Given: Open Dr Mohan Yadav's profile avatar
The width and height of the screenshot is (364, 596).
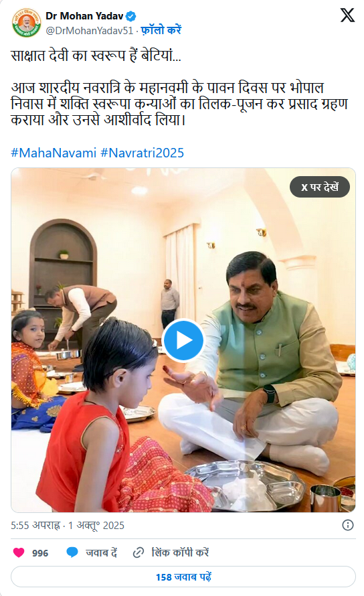Looking at the screenshot, I should coord(26,23).
